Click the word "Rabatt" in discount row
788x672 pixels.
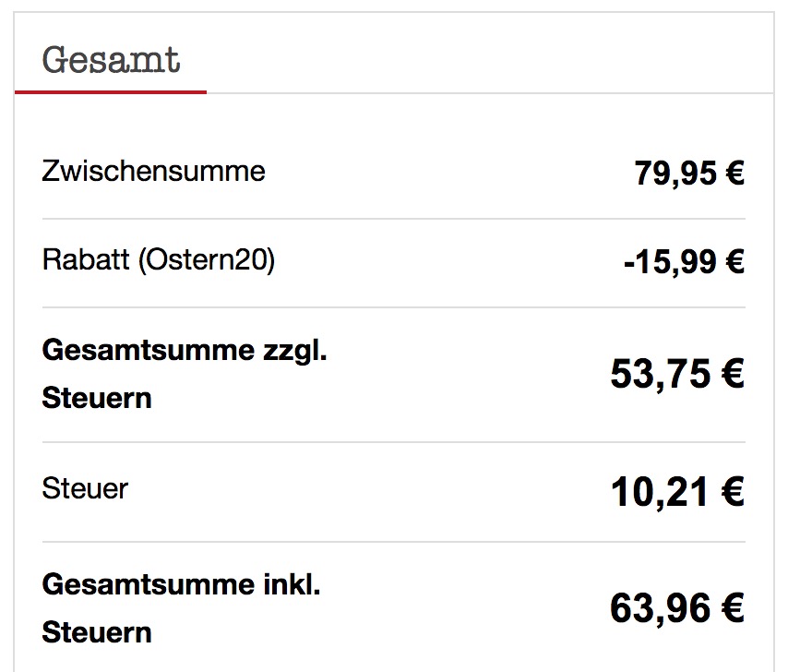click(86, 260)
